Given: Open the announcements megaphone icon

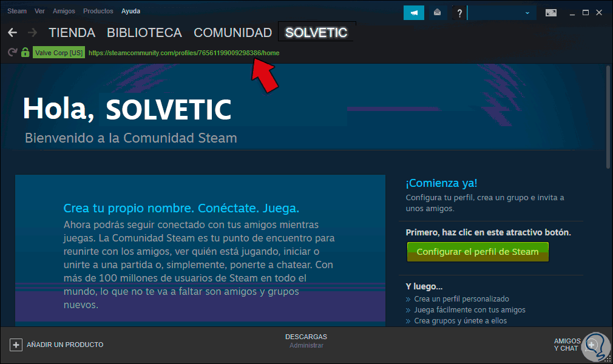Looking at the screenshot, I should coord(413,13).
